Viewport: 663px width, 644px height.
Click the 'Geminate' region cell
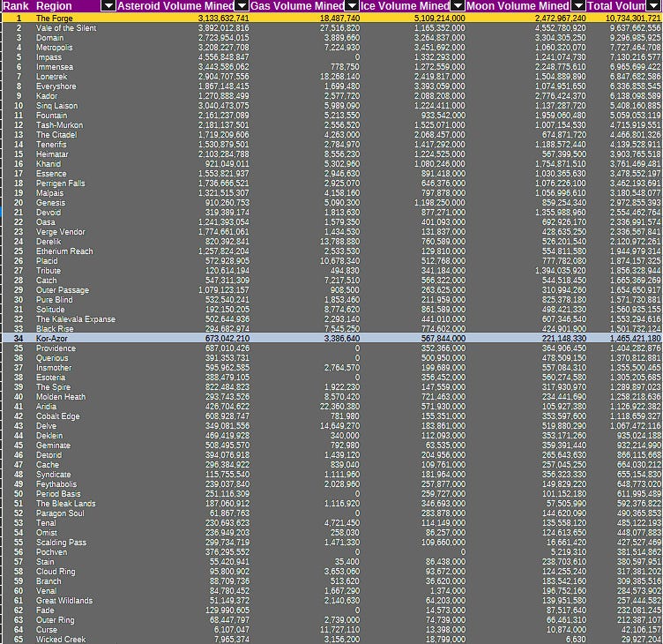tap(53, 446)
